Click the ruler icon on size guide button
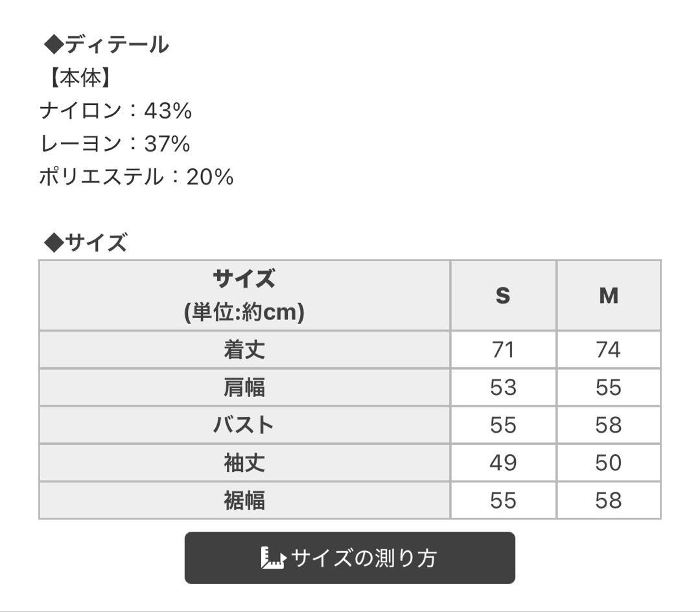 (x=273, y=558)
